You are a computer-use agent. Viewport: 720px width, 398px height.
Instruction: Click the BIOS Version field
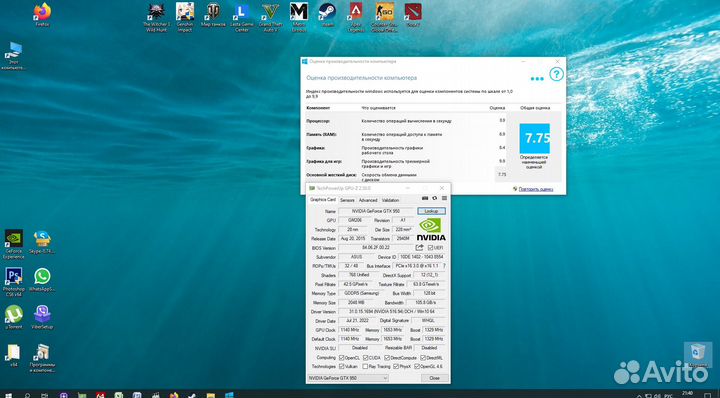376,248
